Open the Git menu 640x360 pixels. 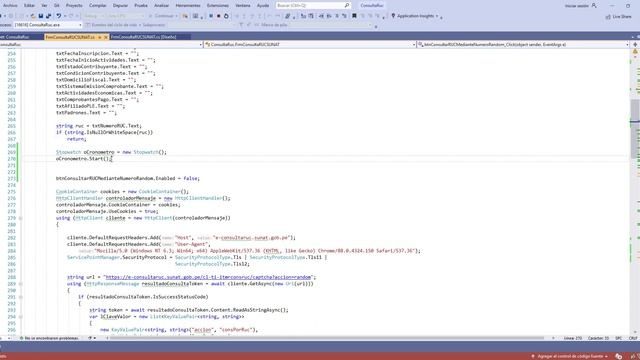pyautogui.click(x=57, y=6)
